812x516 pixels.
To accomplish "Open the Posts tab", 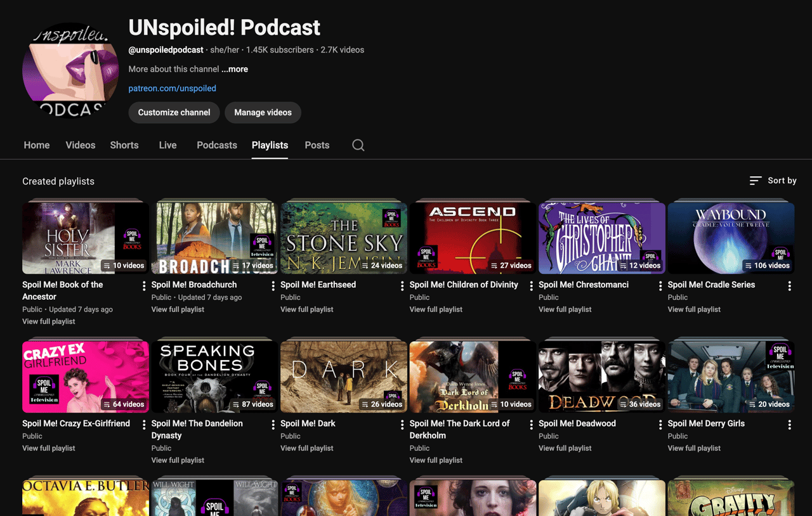I will pyautogui.click(x=317, y=145).
